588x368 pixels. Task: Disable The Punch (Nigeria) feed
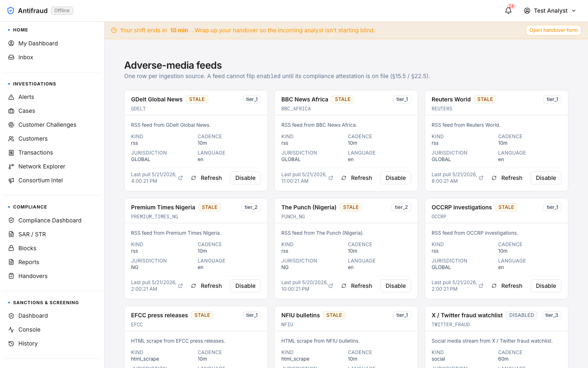tap(396, 286)
